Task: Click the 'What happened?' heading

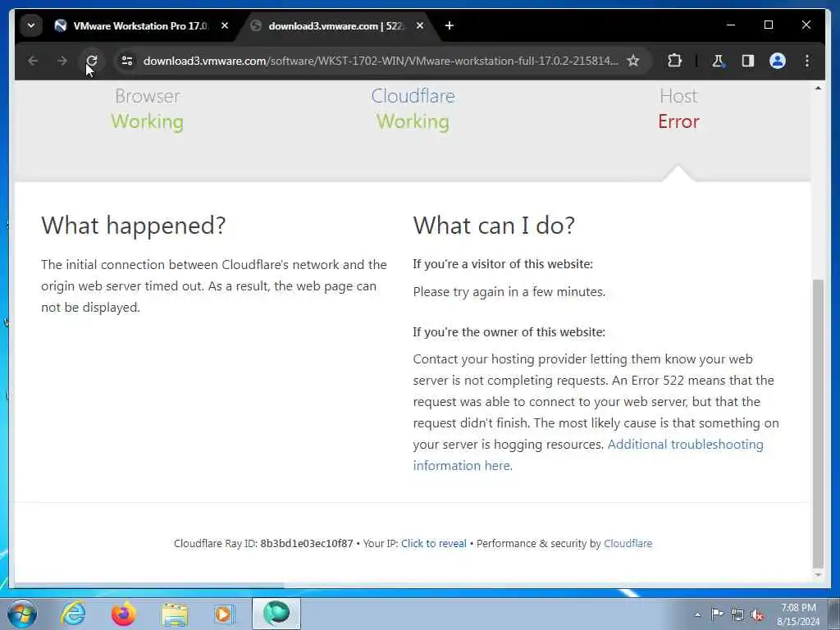Action: pos(134,225)
